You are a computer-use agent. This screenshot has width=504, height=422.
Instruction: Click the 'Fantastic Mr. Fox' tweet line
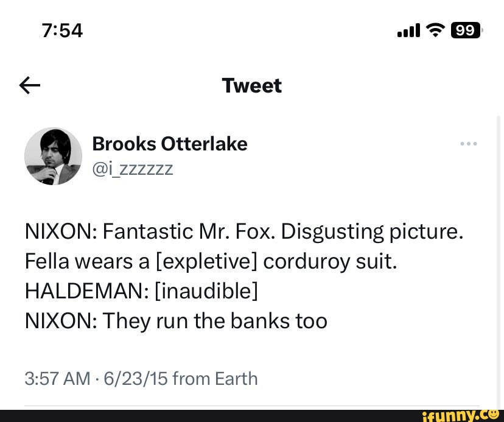coord(244,231)
